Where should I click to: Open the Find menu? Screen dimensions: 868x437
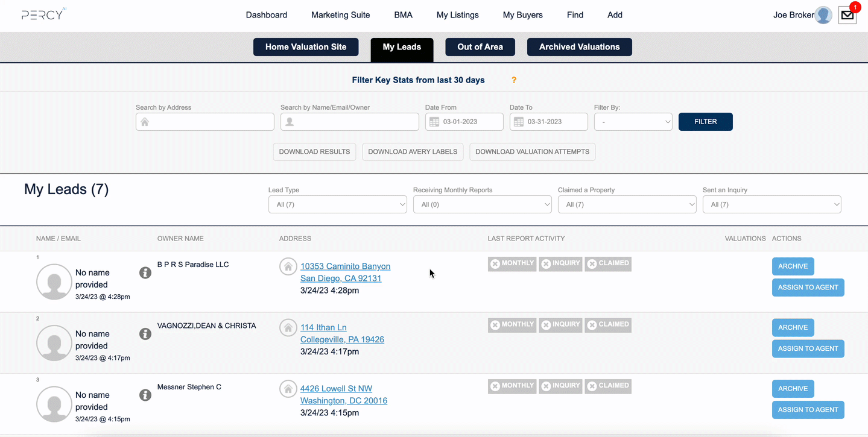[x=575, y=15]
